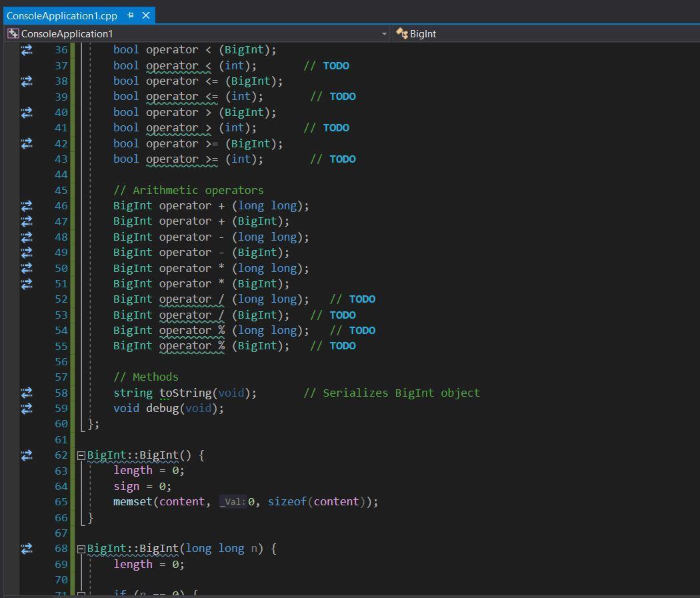Image resolution: width=700 pixels, height=598 pixels.
Task: Click the margin glyph beside line 40
Action: [27, 113]
